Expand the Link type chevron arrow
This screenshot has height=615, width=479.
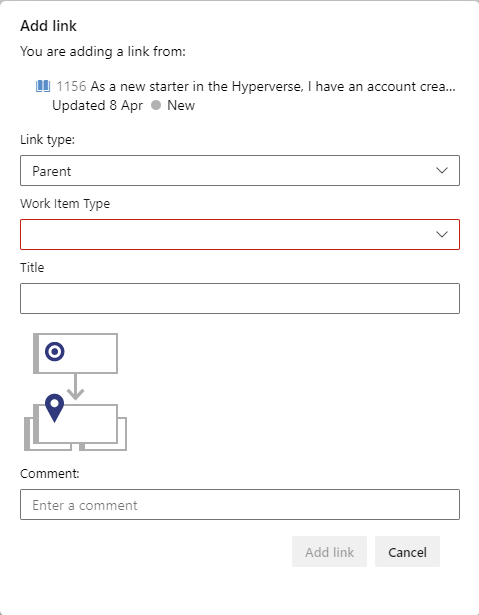coord(442,171)
